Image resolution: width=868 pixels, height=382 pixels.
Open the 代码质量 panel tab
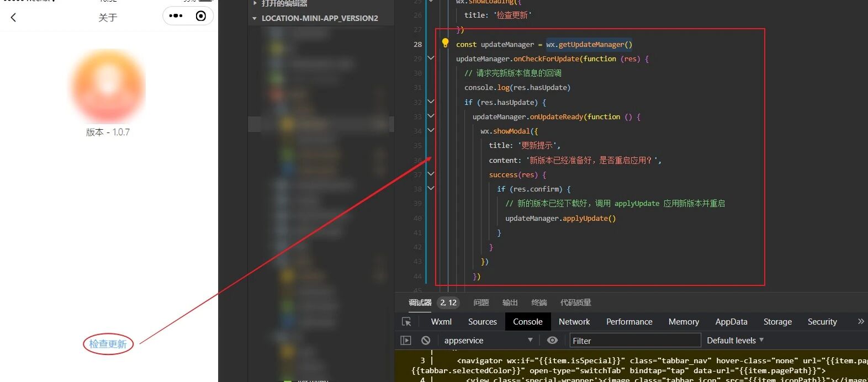tap(575, 303)
